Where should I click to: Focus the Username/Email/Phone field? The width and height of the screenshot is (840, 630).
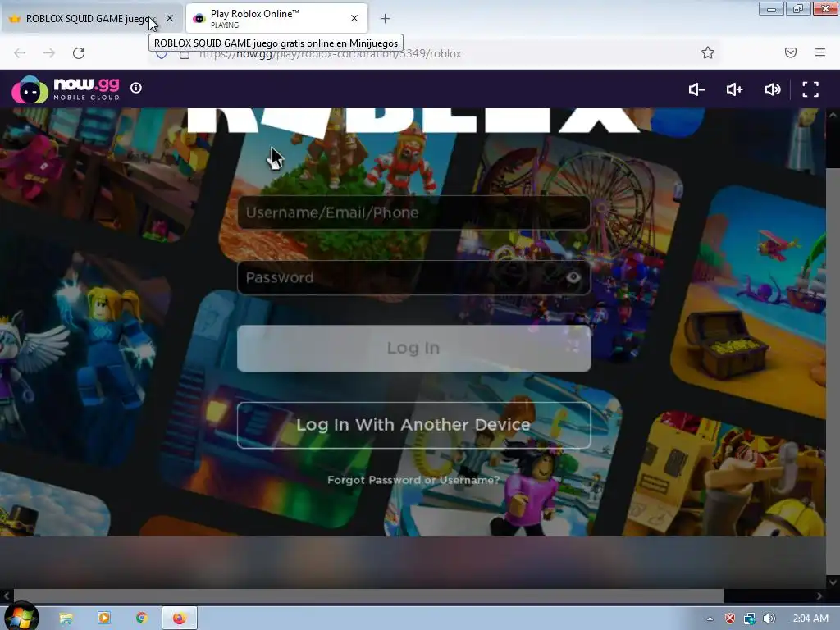click(x=413, y=212)
